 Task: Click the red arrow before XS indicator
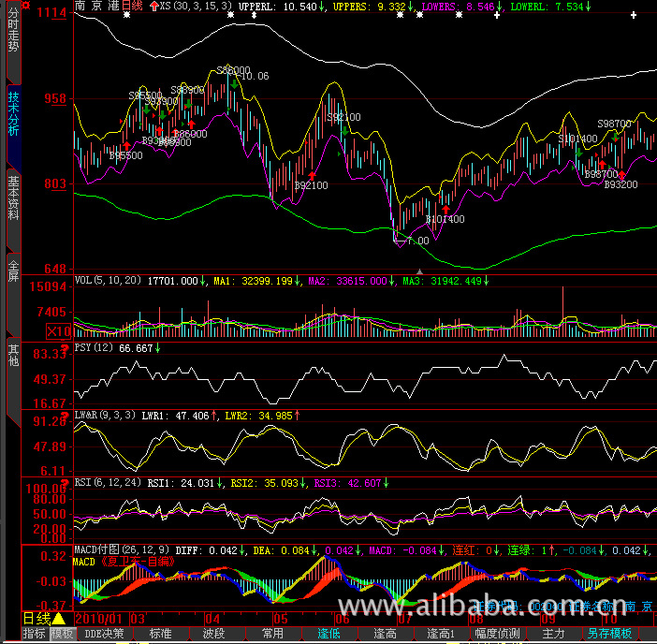pyautogui.click(x=154, y=6)
